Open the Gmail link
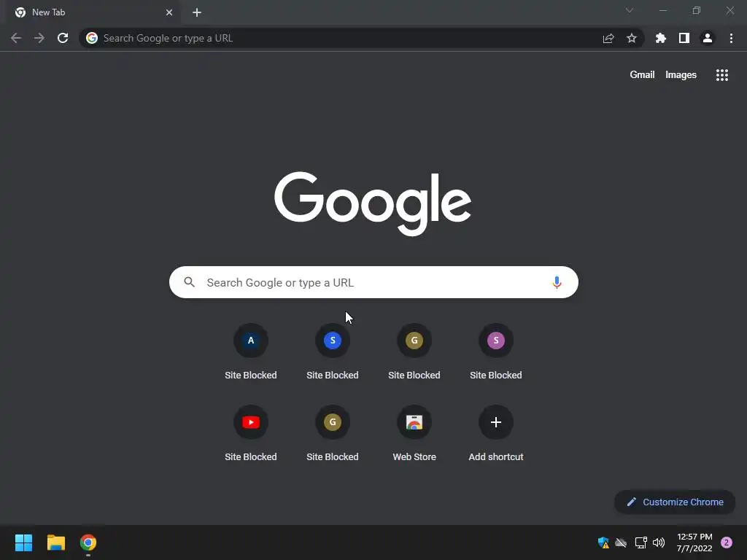 [x=642, y=75]
